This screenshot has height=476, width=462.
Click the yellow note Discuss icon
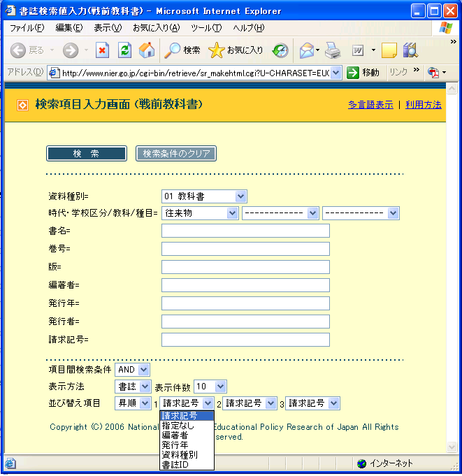pyautogui.click(x=389, y=50)
